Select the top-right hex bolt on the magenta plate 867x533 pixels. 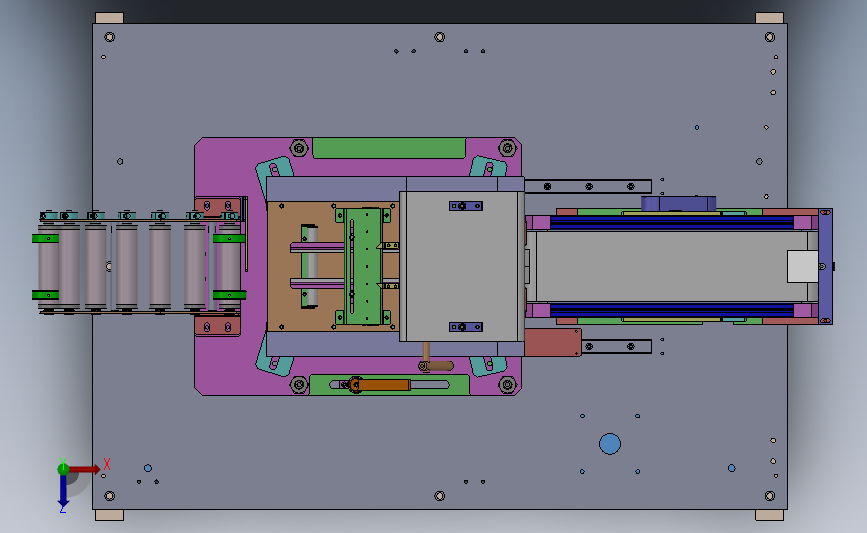pos(508,148)
